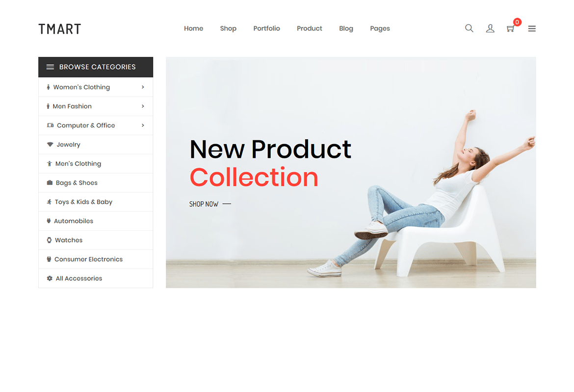Open the hamburger menu in header

tap(532, 28)
